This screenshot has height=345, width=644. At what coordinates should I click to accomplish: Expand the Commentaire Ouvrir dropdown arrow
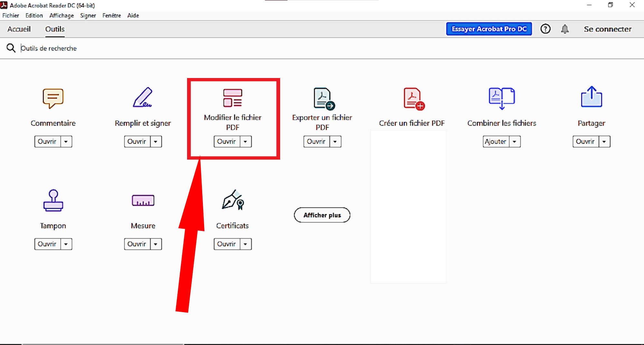pos(66,142)
